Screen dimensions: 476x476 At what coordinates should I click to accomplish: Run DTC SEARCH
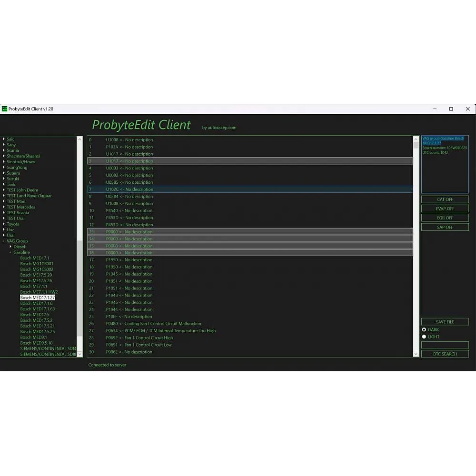(445, 354)
